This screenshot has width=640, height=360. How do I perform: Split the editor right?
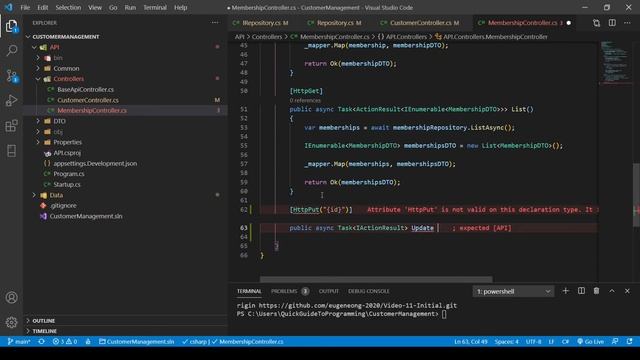point(612,23)
